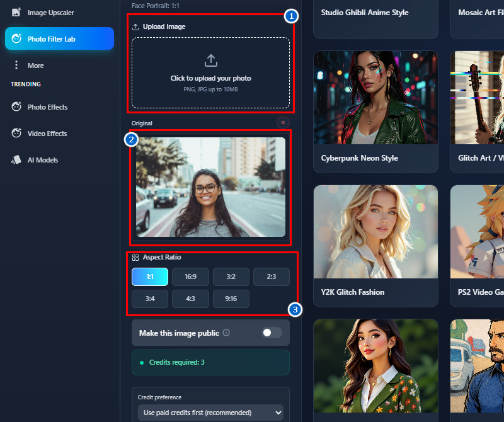Click the Image Upscaler sidebar icon
The image size is (504, 422).
click(x=16, y=12)
